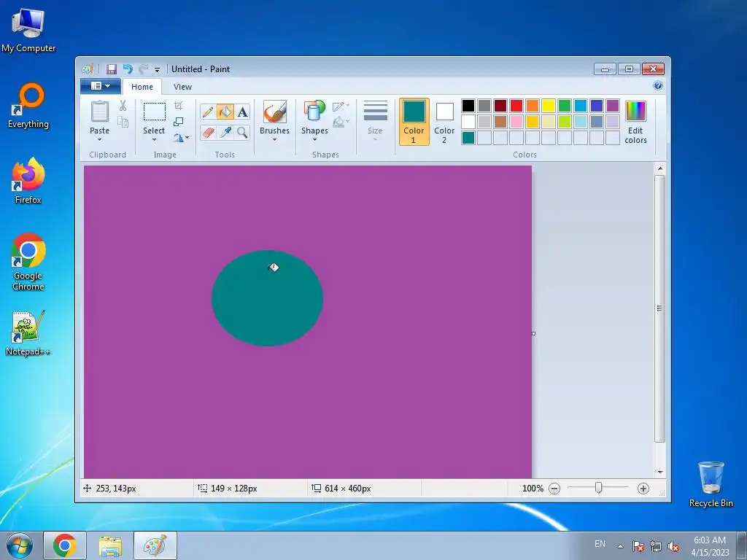Click the EN language indicator
This screenshot has height=560, width=747.
click(600, 544)
